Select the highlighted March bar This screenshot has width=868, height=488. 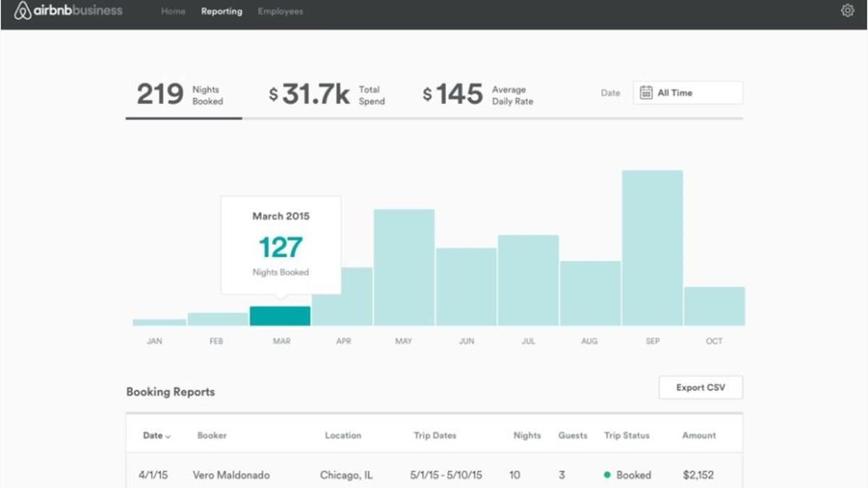tap(280, 316)
